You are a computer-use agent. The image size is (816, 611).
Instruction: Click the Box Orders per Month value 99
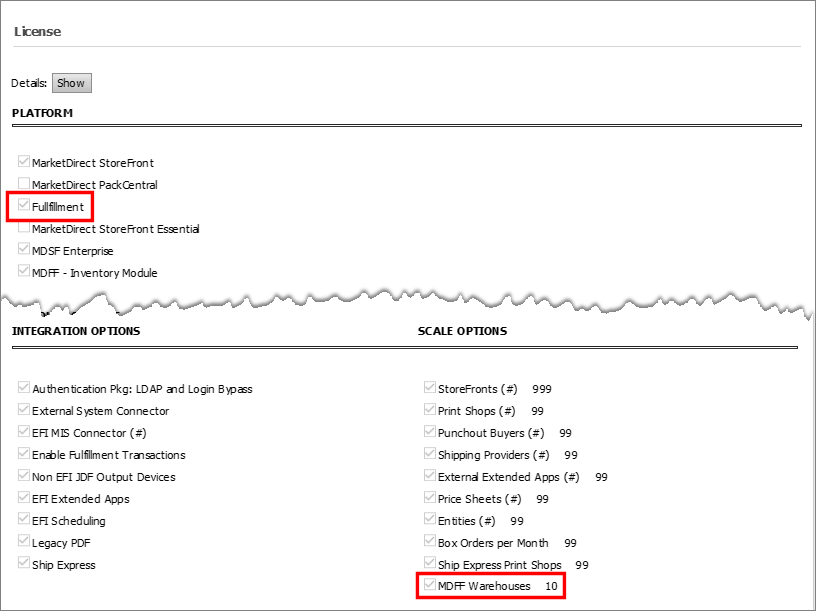[570, 543]
